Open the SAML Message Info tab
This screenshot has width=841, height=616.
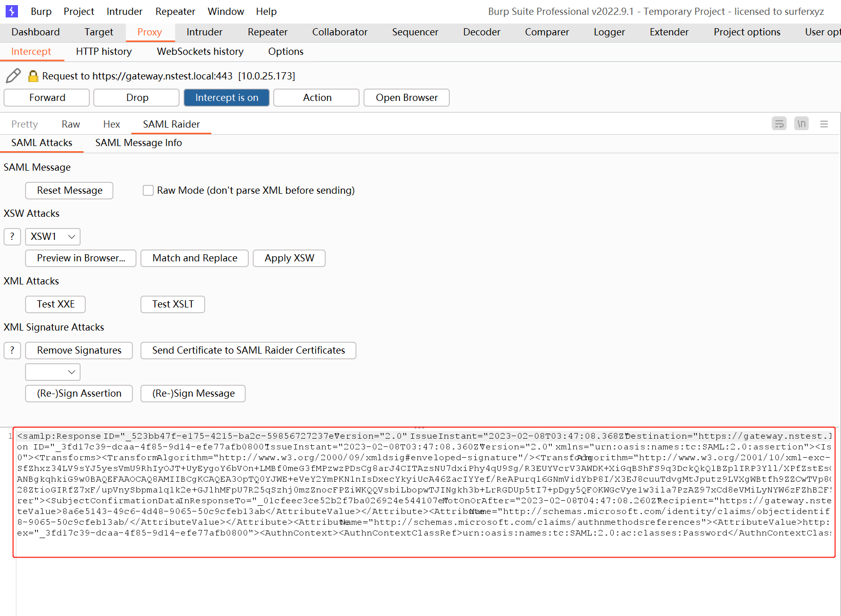[x=138, y=143]
